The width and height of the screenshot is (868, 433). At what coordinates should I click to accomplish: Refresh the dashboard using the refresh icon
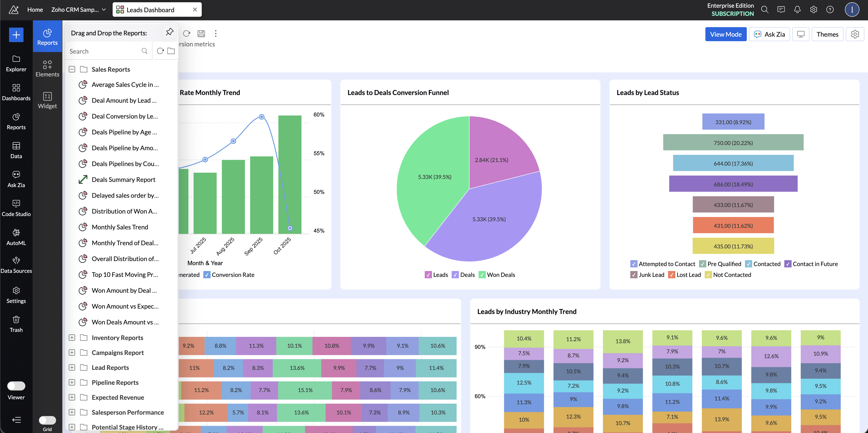(187, 34)
